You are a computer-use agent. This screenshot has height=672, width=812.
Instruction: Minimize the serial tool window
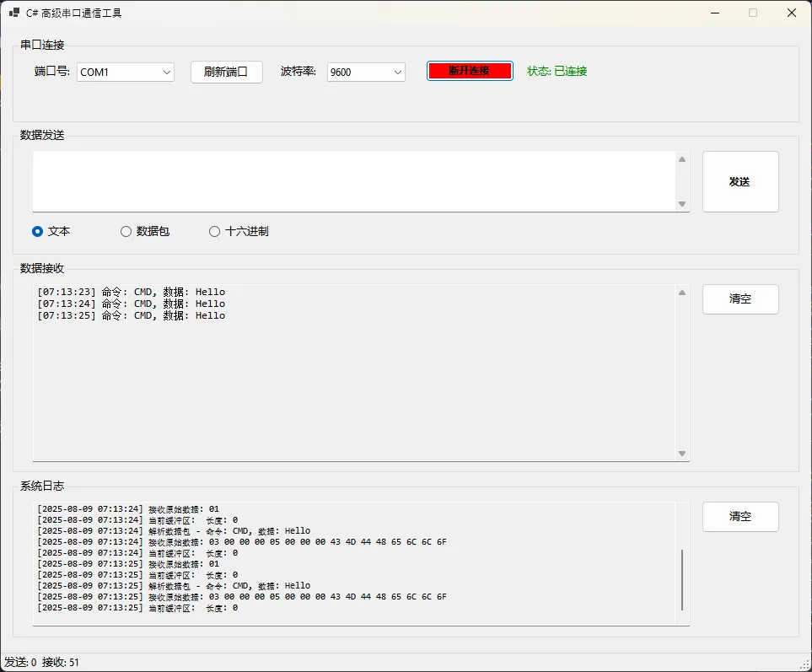point(715,13)
